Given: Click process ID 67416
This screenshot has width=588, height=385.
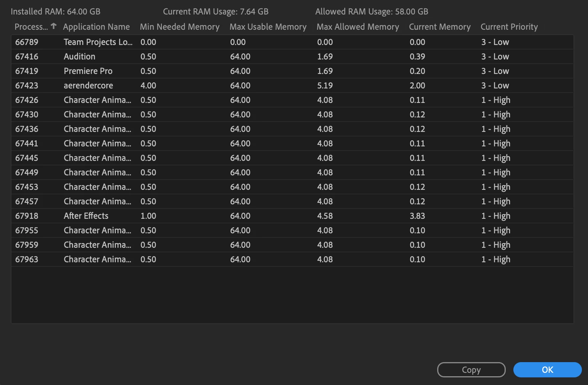Looking at the screenshot, I should pyautogui.click(x=27, y=56).
